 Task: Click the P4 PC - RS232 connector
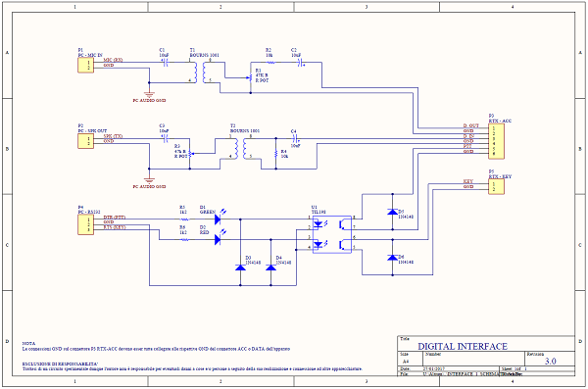pyautogui.click(x=85, y=224)
